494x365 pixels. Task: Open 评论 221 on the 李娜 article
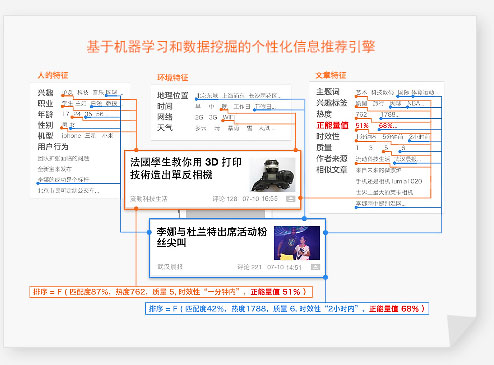pos(249,267)
